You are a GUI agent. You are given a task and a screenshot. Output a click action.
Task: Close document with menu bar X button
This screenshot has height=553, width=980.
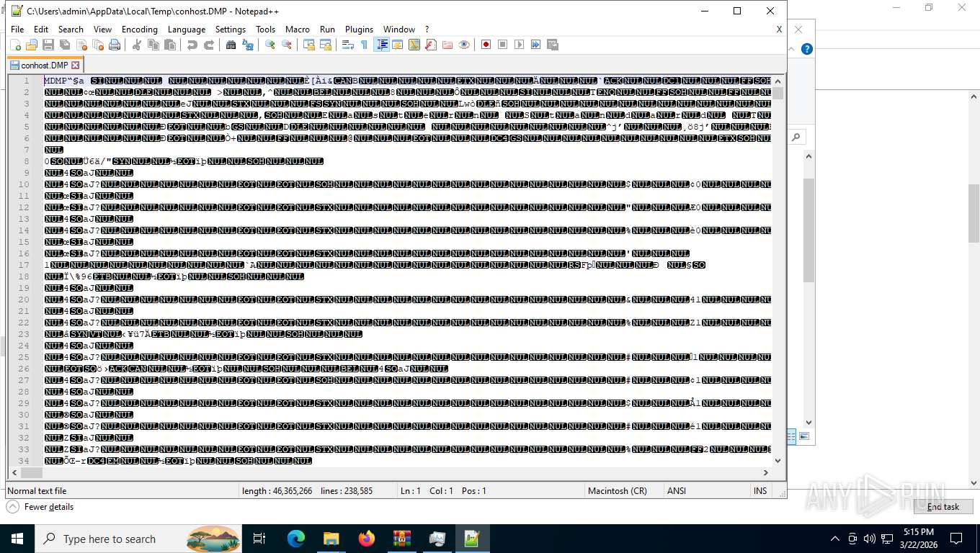pyautogui.click(x=779, y=30)
